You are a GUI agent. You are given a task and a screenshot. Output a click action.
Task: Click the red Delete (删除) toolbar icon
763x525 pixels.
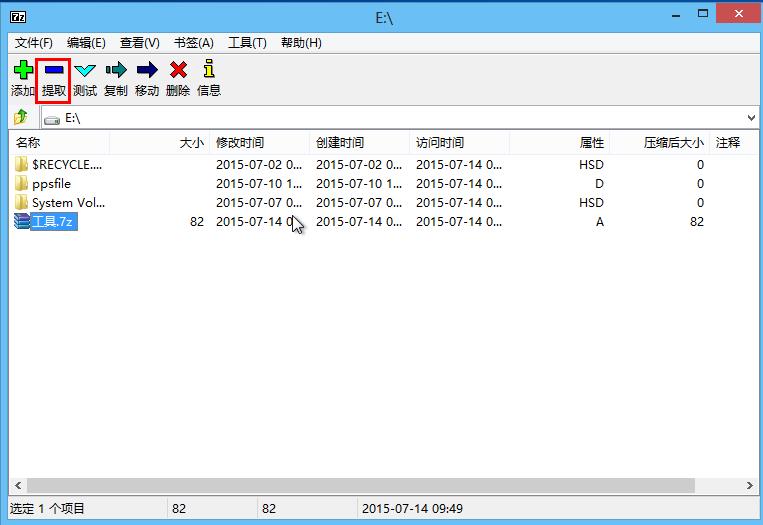(x=178, y=70)
